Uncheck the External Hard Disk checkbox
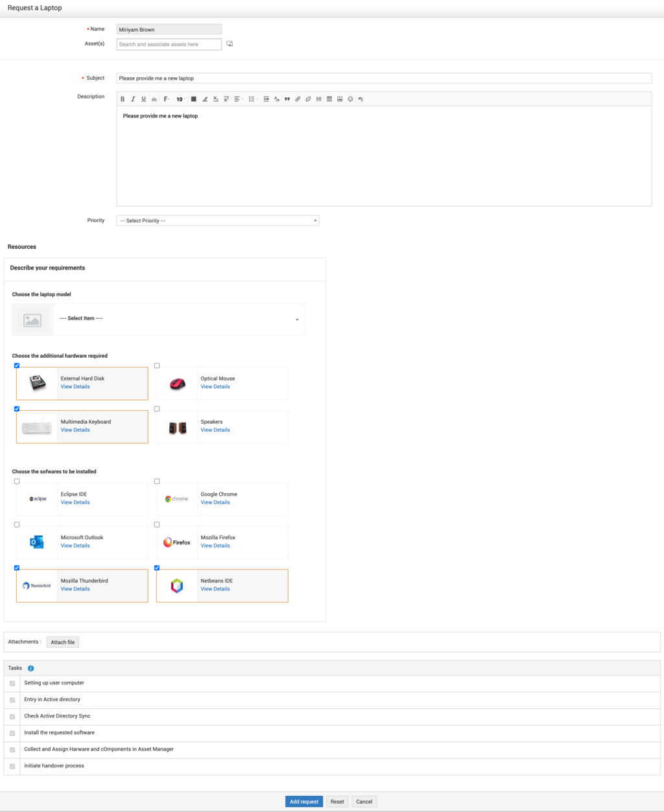664x812 pixels. (x=17, y=365)
